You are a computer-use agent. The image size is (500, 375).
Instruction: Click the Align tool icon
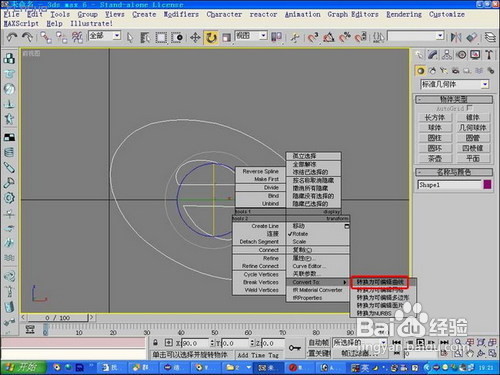pos(472,37)
